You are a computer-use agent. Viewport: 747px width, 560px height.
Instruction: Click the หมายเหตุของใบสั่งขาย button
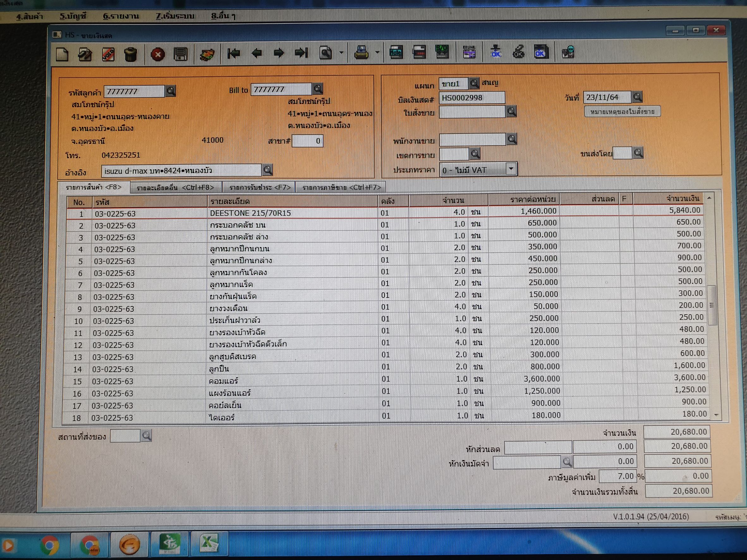point(622,112)
